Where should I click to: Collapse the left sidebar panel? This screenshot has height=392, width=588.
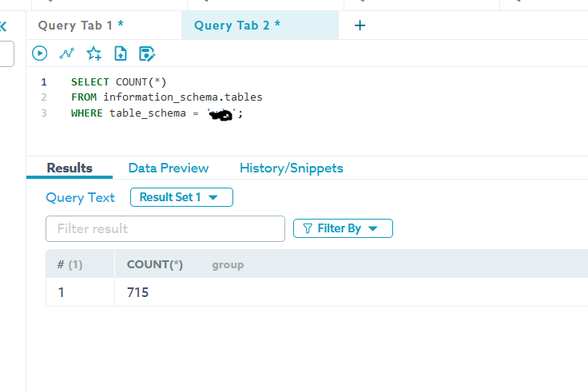pyautogui.click(x=3, y=26)
